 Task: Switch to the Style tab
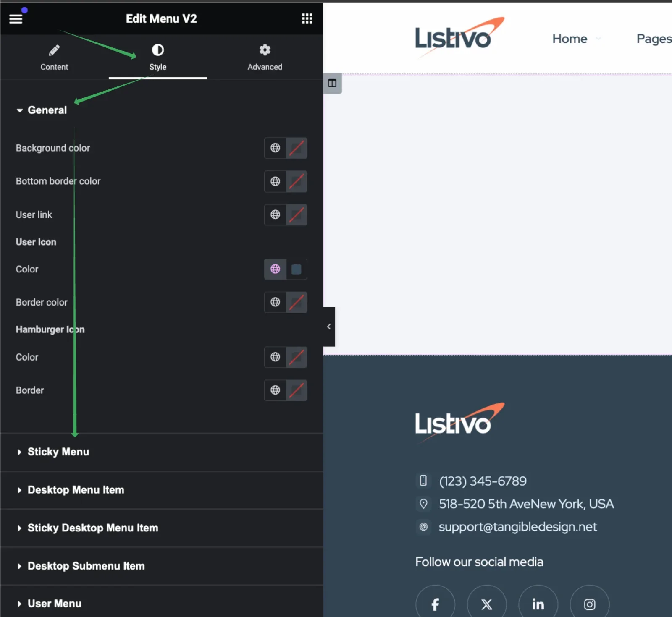(x=157, y=58)
